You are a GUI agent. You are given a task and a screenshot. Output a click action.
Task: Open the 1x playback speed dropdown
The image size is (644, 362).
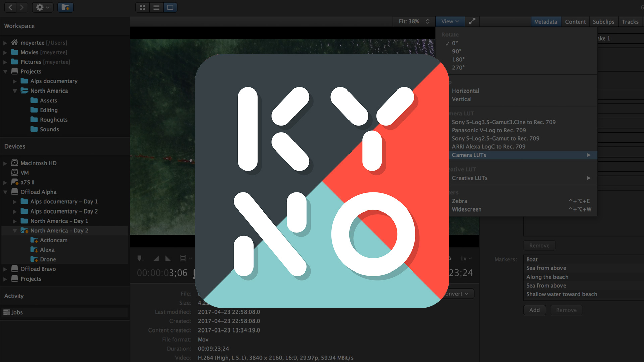(466, 258)
